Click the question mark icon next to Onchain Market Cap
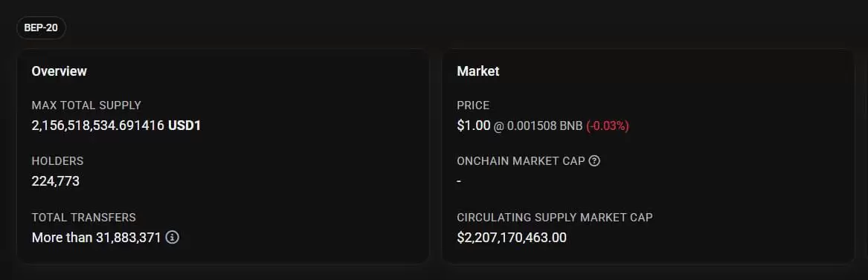 point(594,160)
